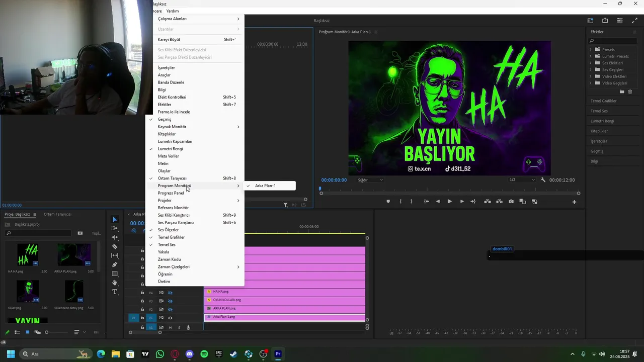Click the Lift button

pos(487,202)
